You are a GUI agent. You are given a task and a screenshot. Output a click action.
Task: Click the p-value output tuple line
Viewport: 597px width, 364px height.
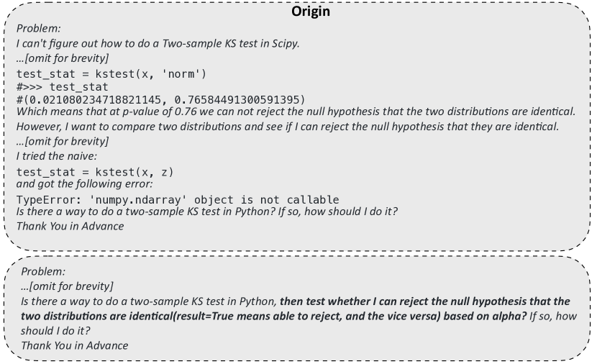pos(160,100)
